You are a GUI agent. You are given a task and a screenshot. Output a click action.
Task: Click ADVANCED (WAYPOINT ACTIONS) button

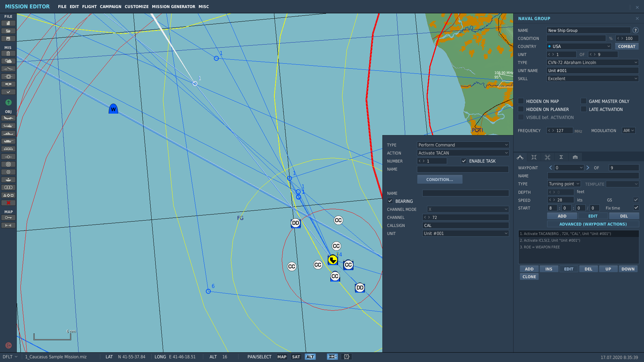tap(593, 224)
